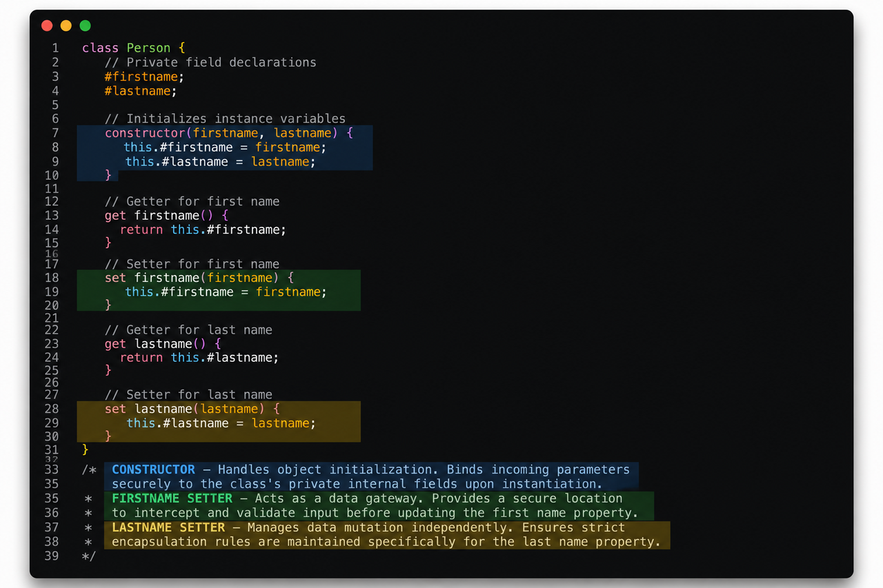Click 'this.#lastname = lastname;' in the lastname setter
Image resolution: width=883 pixels, height=588 pixels.
click(x=221, y=423)
